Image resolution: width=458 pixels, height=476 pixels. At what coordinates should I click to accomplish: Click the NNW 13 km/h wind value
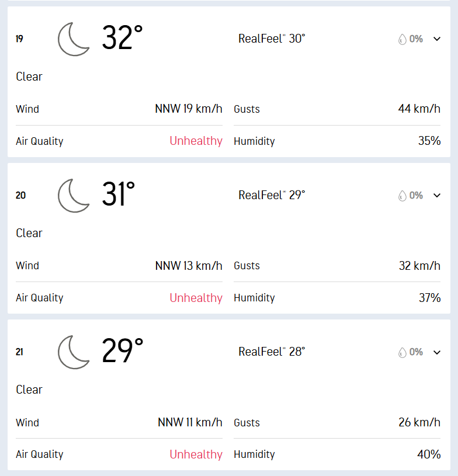coord(189,266)
